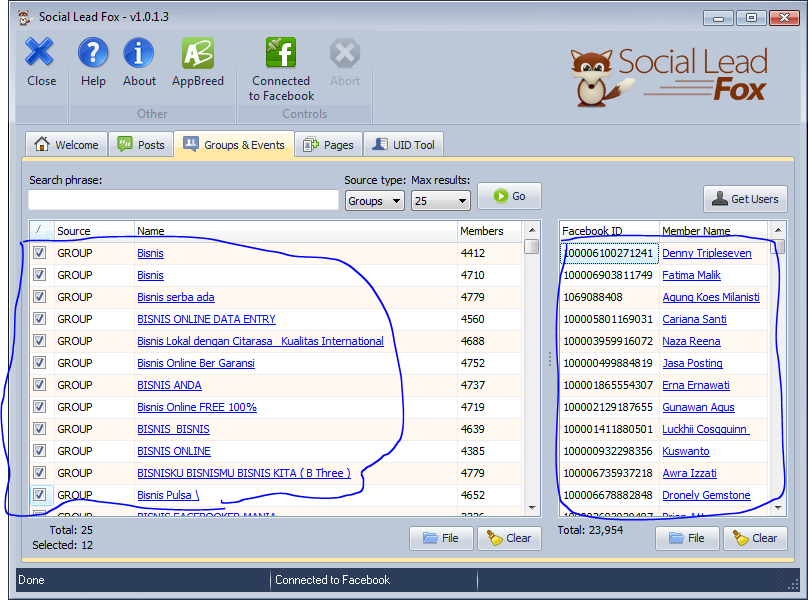Click the Get Users button
The width and height of the screenshot is (808, 600).
point(745,199)
